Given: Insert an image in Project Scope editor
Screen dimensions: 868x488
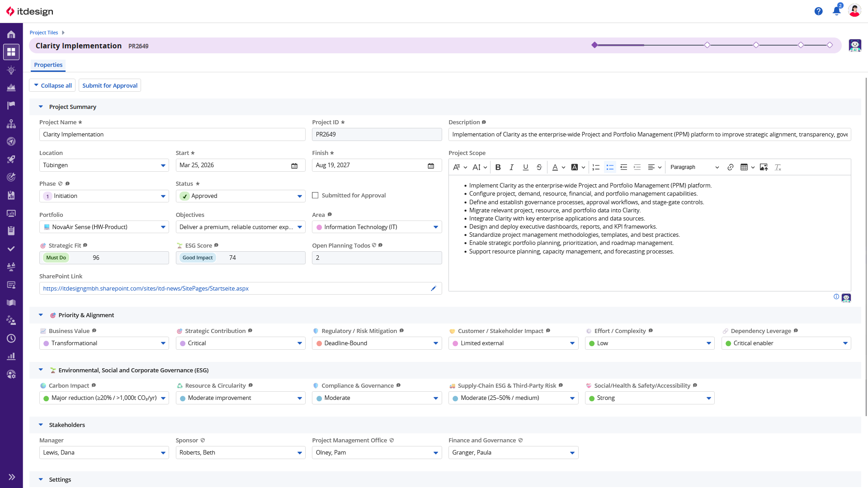Looking at the screenshot, I should coord(764,167).
